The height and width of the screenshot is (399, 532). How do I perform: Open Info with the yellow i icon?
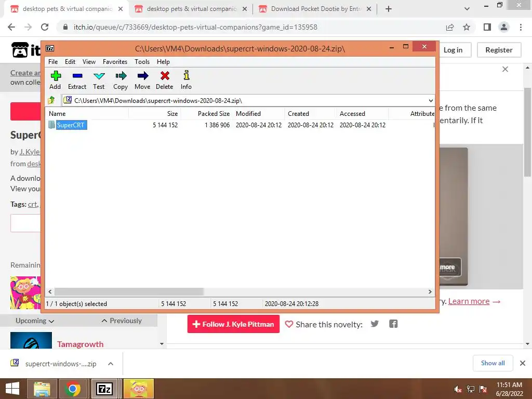coord(187,75)
